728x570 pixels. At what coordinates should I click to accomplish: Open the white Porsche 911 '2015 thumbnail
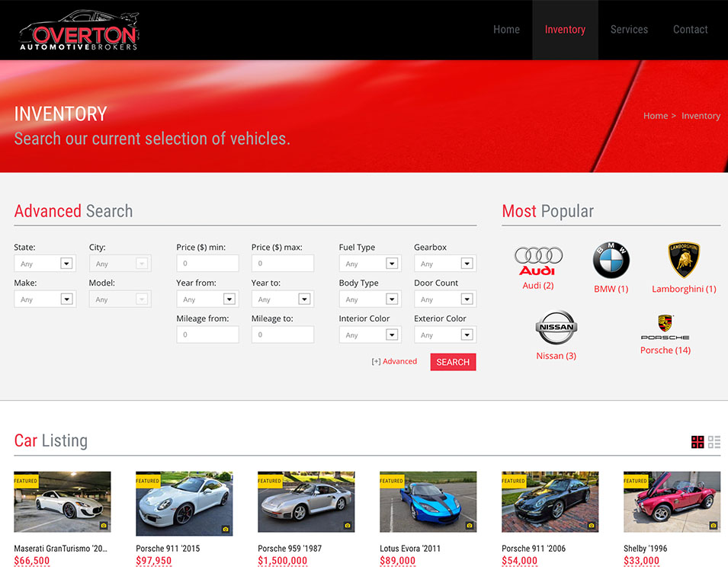(184, 504)
